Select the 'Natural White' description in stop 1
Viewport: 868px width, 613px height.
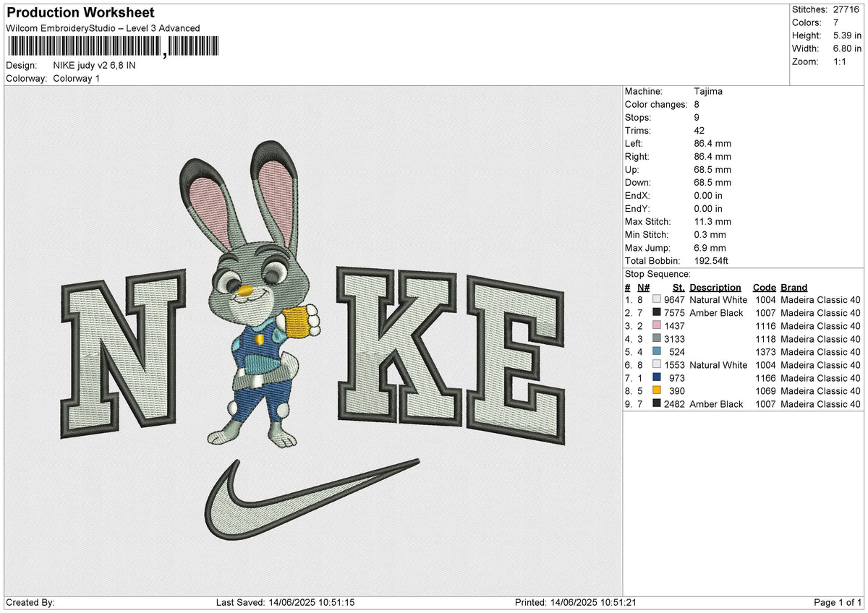pos(718,300)
